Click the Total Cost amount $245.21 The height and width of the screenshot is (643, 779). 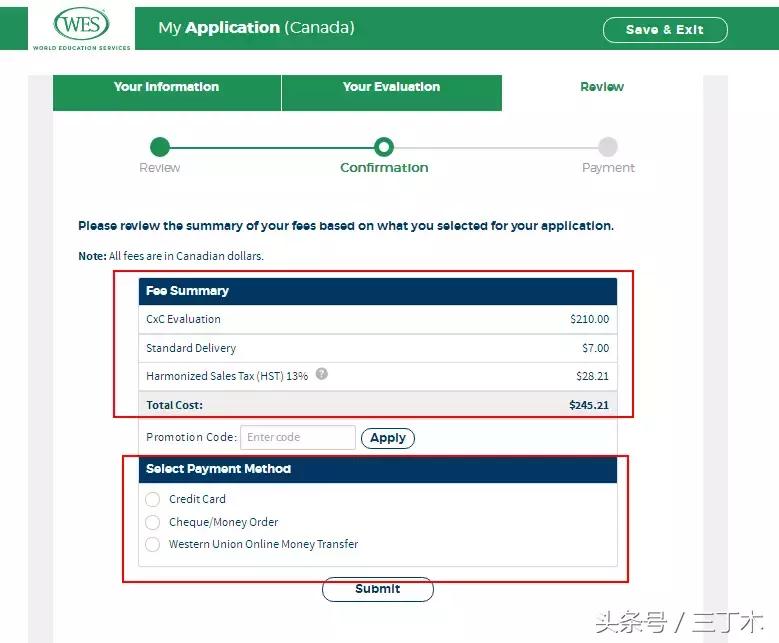pyautogui.click(x=589, y=405)
